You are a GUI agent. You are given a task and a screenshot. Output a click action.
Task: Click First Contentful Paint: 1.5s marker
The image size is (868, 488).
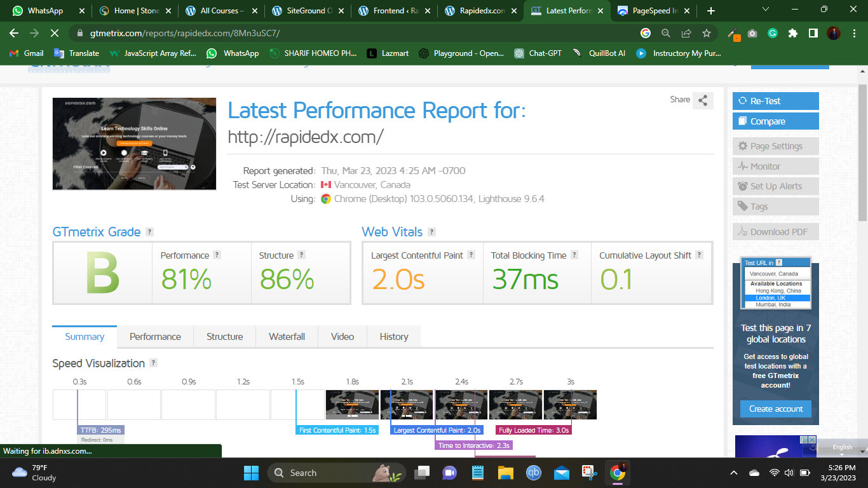(337, 430)
